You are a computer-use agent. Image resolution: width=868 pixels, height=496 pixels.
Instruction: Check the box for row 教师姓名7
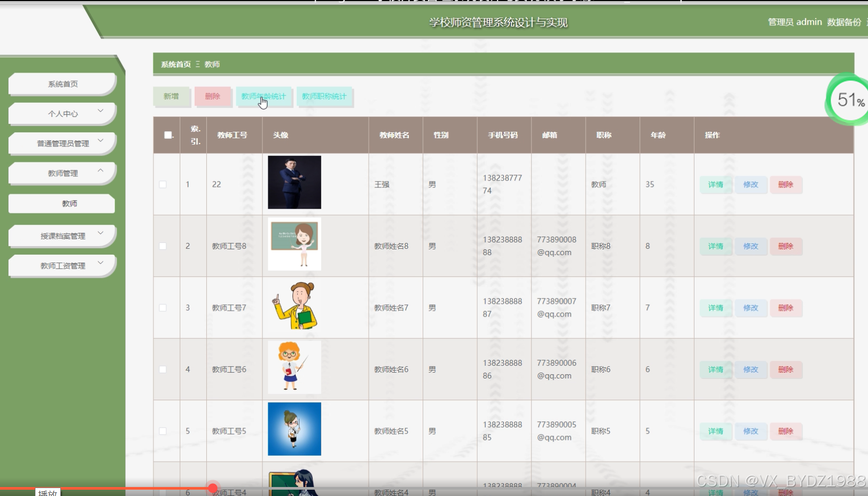pyautogui.click(x=163, y=308)
